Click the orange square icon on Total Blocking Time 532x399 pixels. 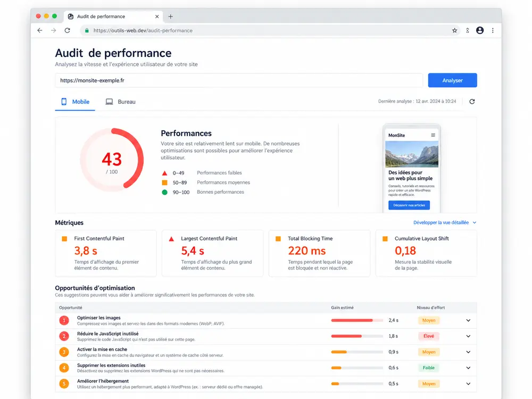(278, 239)
